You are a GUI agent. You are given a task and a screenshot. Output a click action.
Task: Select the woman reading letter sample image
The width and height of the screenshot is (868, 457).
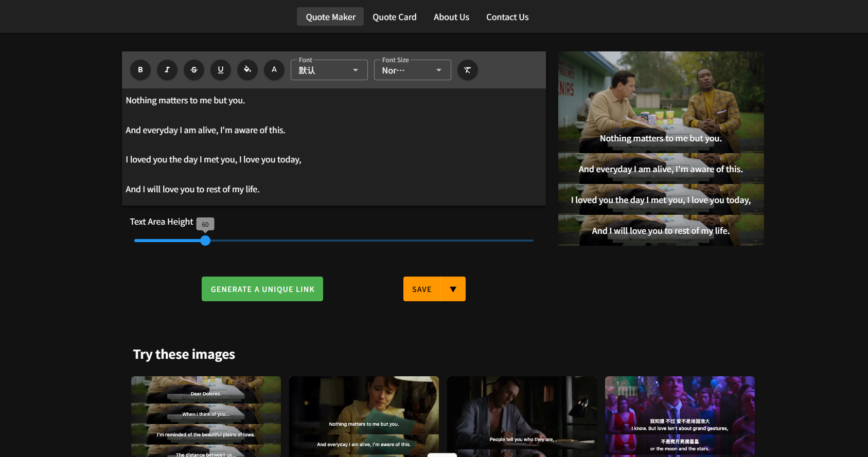click(364, 416)
